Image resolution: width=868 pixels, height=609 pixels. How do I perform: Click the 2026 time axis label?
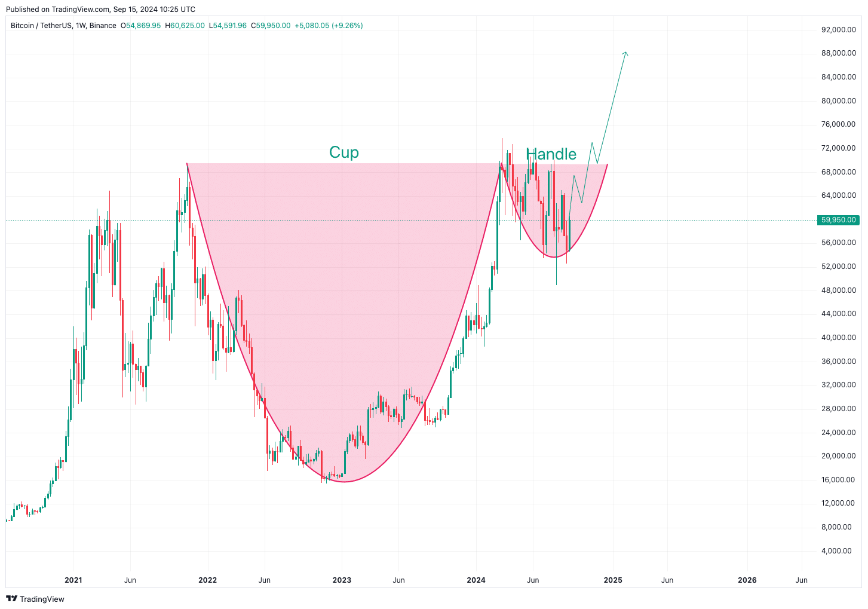(747, 580)
